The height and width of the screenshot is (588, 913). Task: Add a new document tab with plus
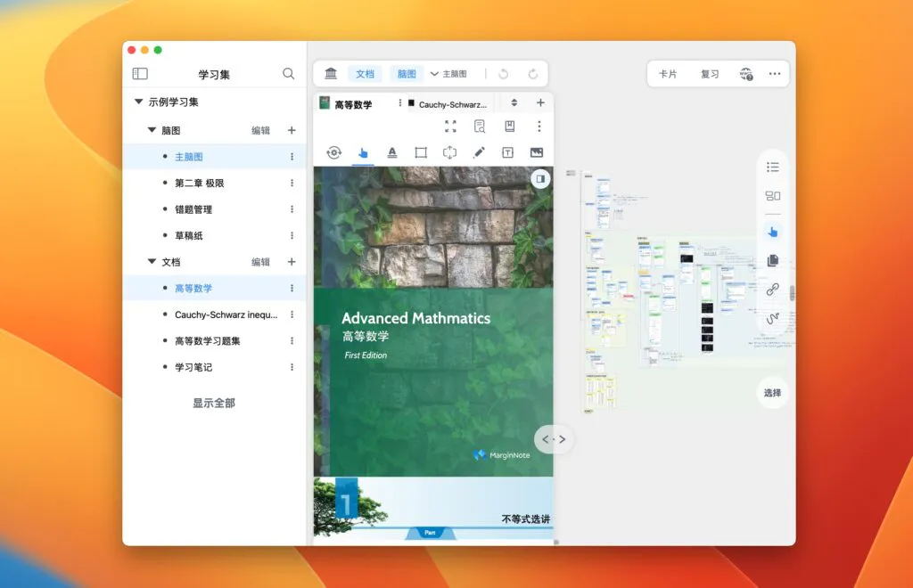pos(540,103)
